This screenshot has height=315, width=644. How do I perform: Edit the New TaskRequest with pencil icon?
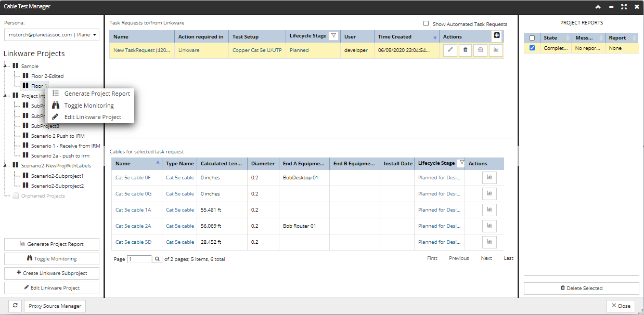click(450, 50)
